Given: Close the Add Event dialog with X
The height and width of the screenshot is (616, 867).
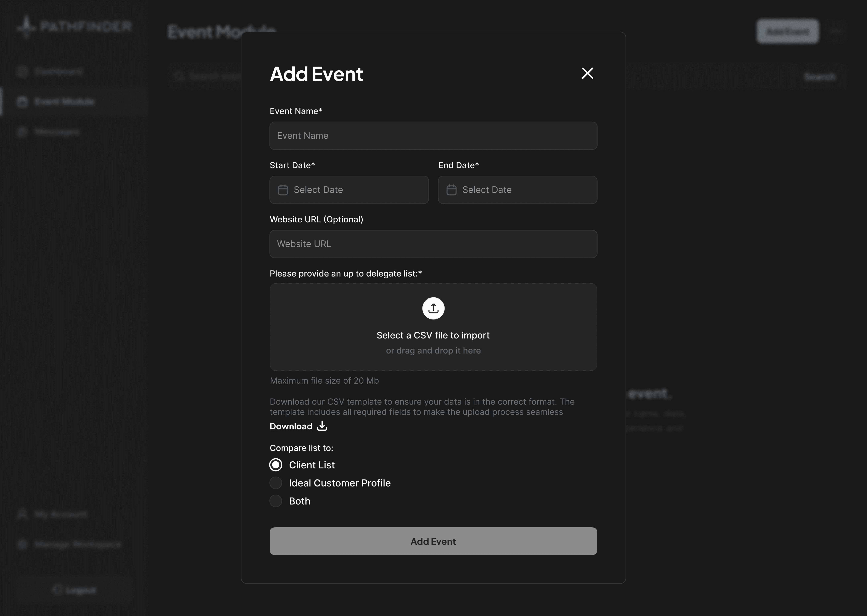Looking at the screenshot, I should (x=587, y=73).
